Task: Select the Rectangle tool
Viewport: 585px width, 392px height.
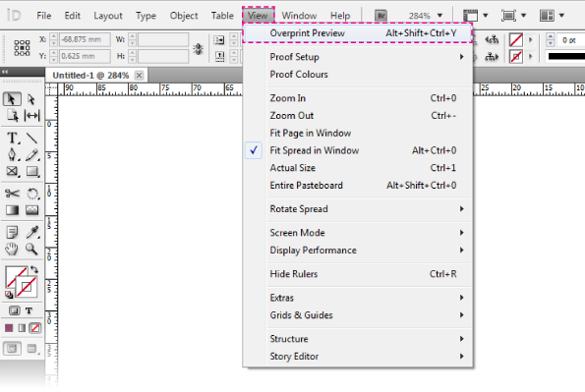Action: [32, 172]
